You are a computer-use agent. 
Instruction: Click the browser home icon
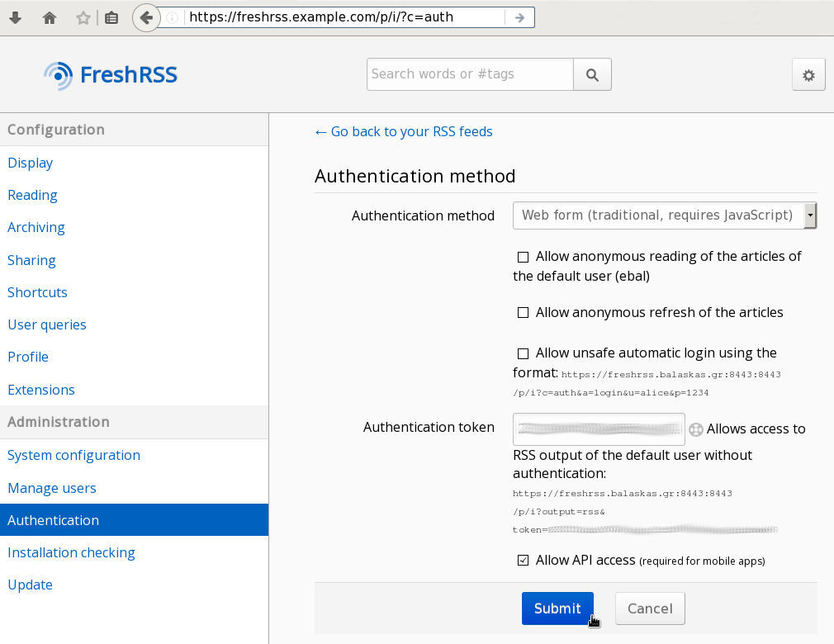pos(50,17)
